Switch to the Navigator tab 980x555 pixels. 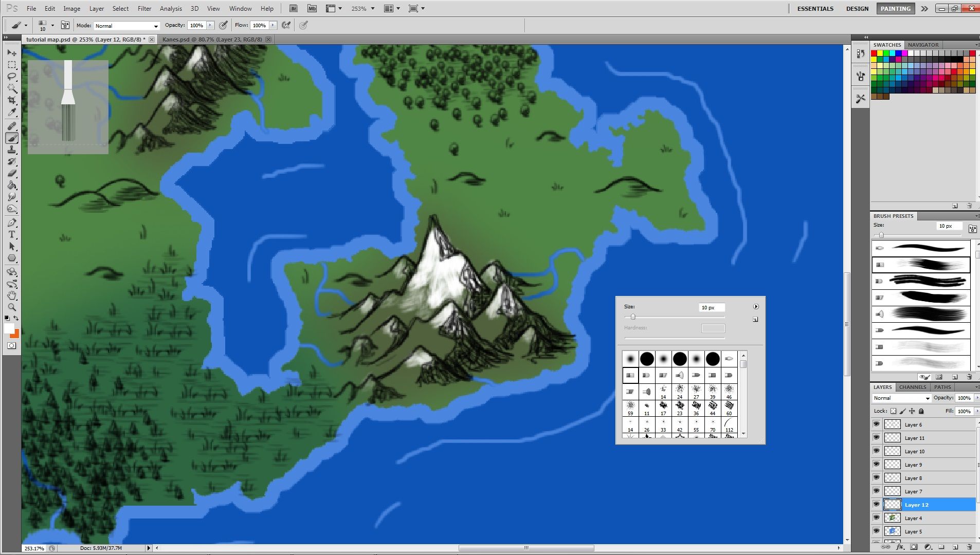click(923, 45)
